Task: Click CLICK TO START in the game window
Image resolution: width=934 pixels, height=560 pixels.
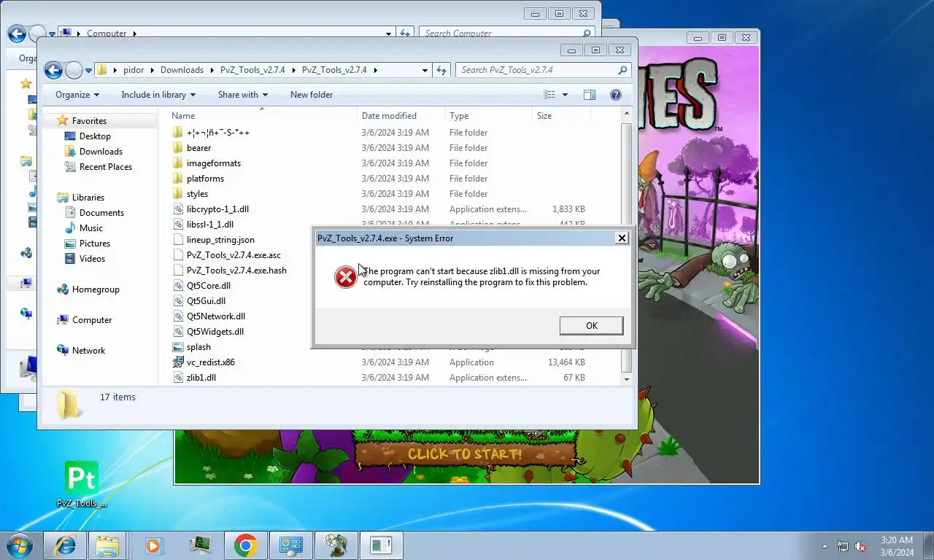Action: pos(465,454)
